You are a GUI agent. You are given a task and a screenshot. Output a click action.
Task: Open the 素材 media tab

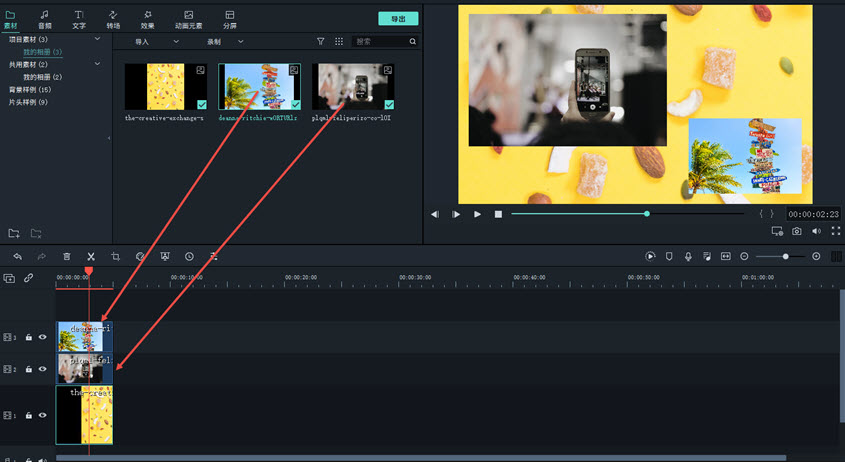pyautogui.click(x=10, y=19)
